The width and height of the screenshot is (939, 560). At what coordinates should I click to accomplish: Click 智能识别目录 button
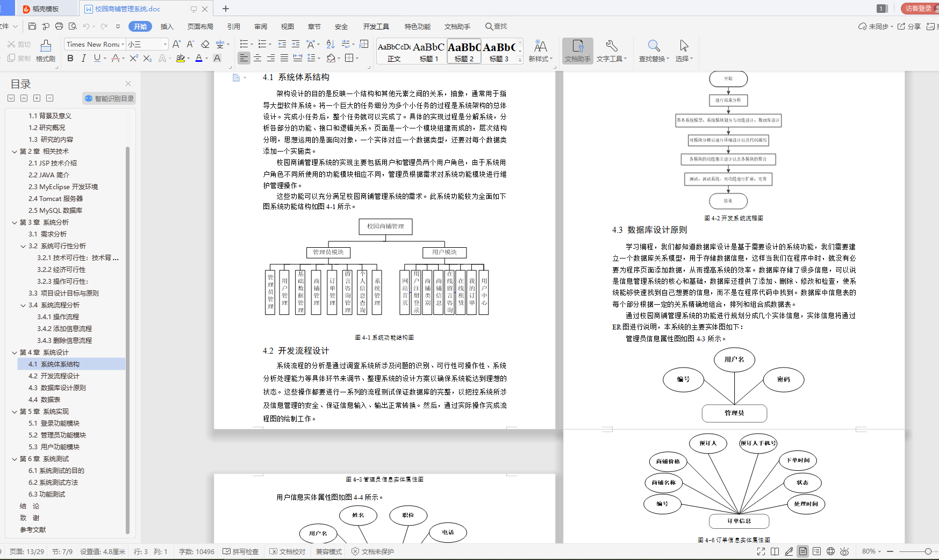click(x=109, y=98)
